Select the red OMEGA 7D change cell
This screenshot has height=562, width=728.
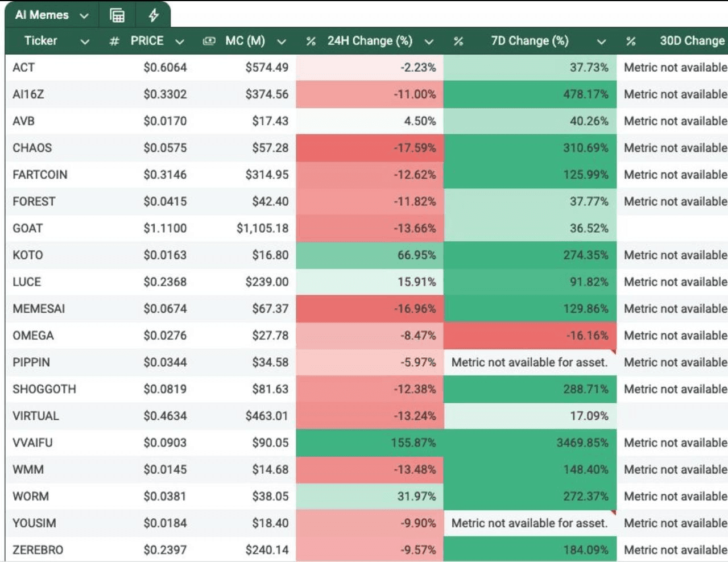[x=530, y=336]
